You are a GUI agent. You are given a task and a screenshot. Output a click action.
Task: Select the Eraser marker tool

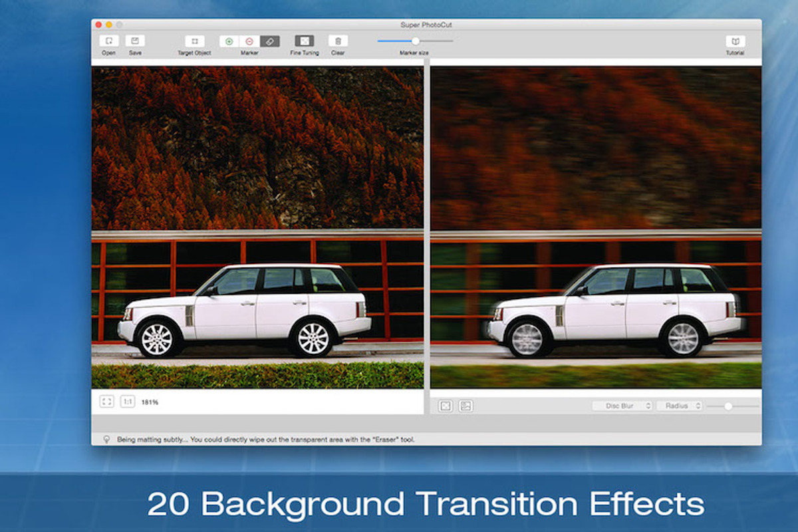coord(270,41)
